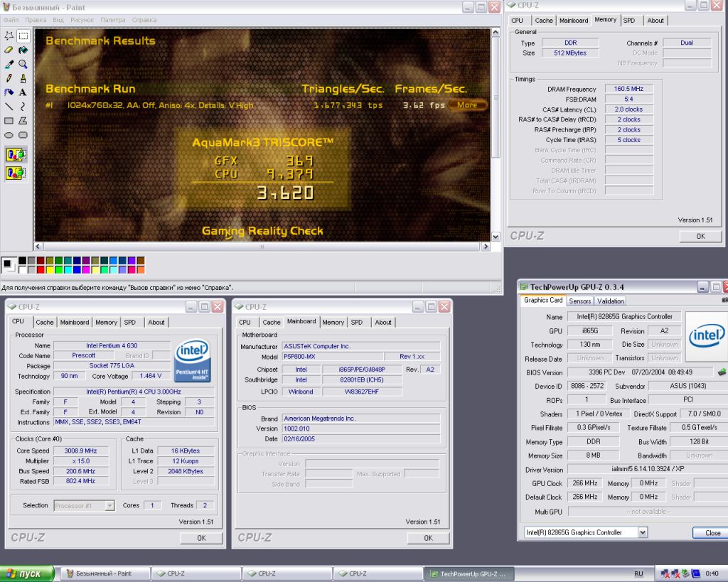Image resolution: width=728 pixels, height=582 pixels.
Task: Click OK in the processor CPU-Z window
Action: tap(201, 538)
